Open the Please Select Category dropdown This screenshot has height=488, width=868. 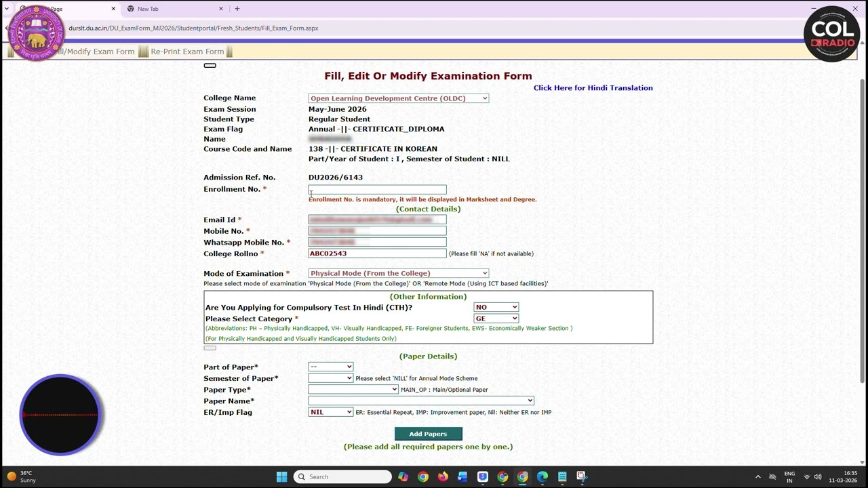tap(496, 319)
